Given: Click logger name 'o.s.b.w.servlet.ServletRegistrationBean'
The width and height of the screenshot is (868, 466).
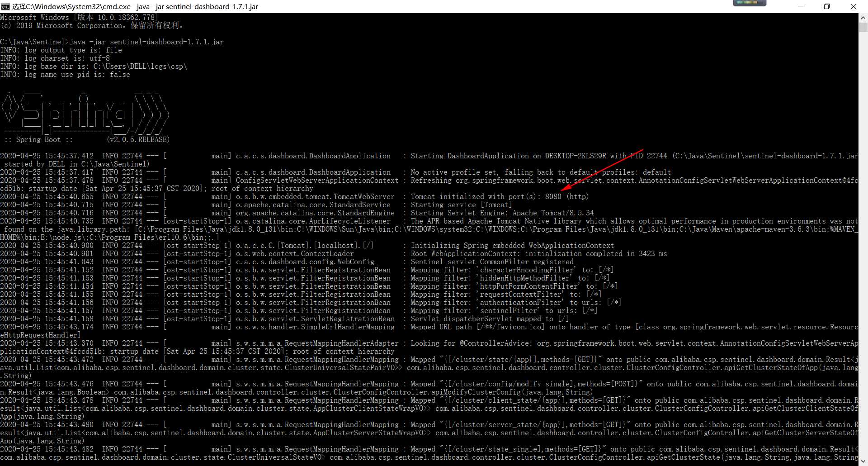Looking at the screenshot, I should coord(315,319).
